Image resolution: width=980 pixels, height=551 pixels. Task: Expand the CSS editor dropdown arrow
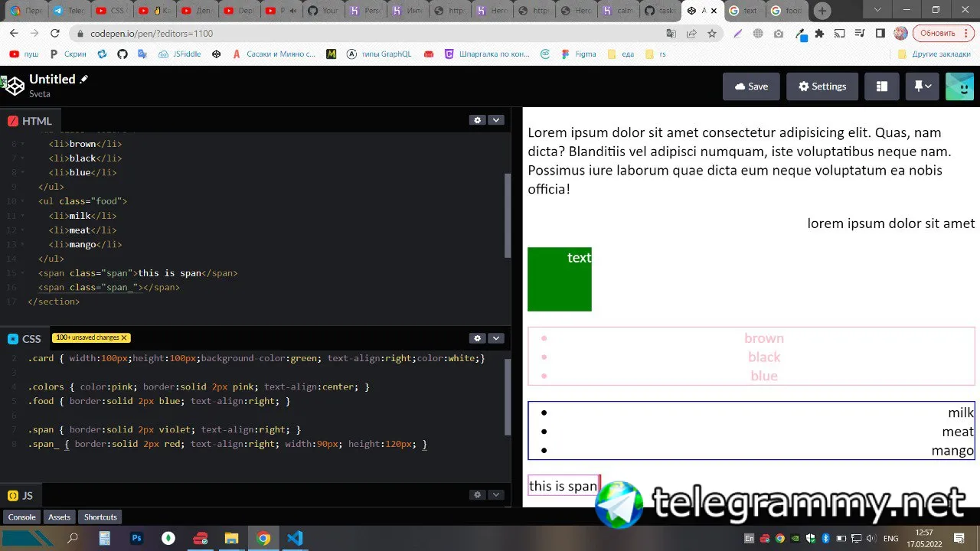[496, 338]
